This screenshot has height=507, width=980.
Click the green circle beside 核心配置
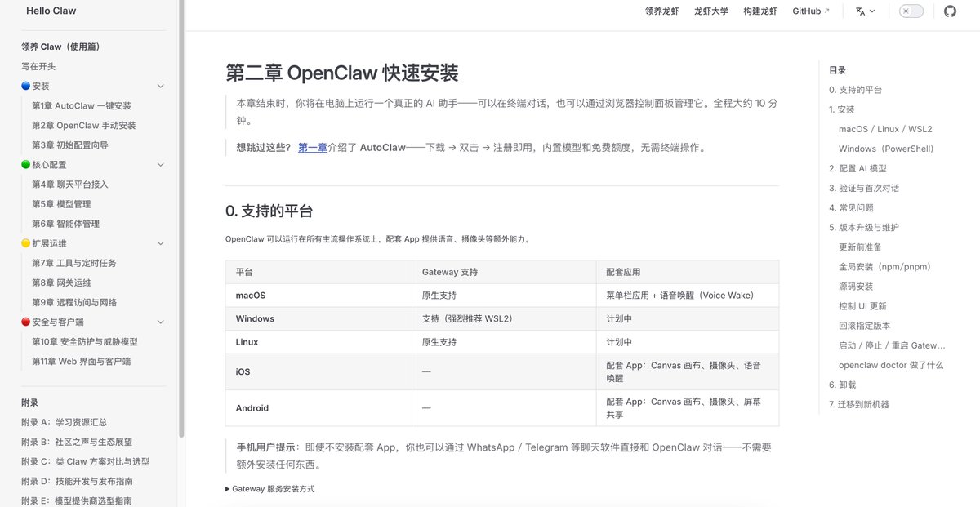click(x=26, y=164)
